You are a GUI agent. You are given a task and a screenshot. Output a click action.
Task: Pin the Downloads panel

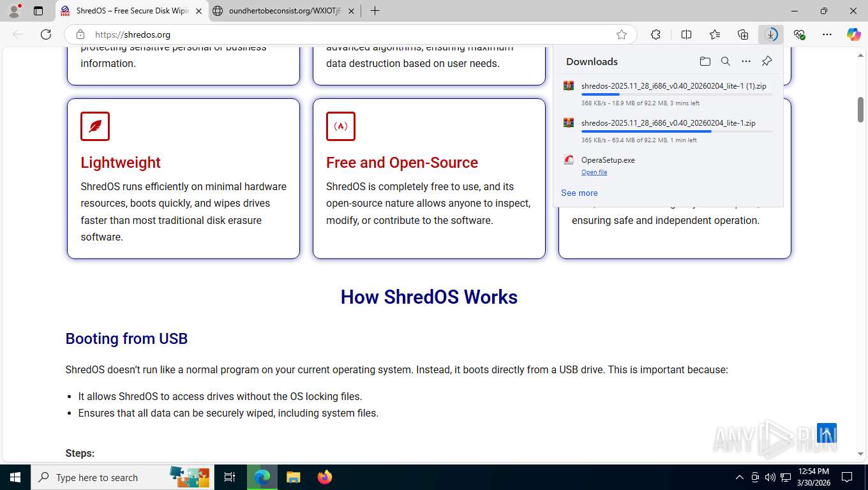tap(767, 61)
